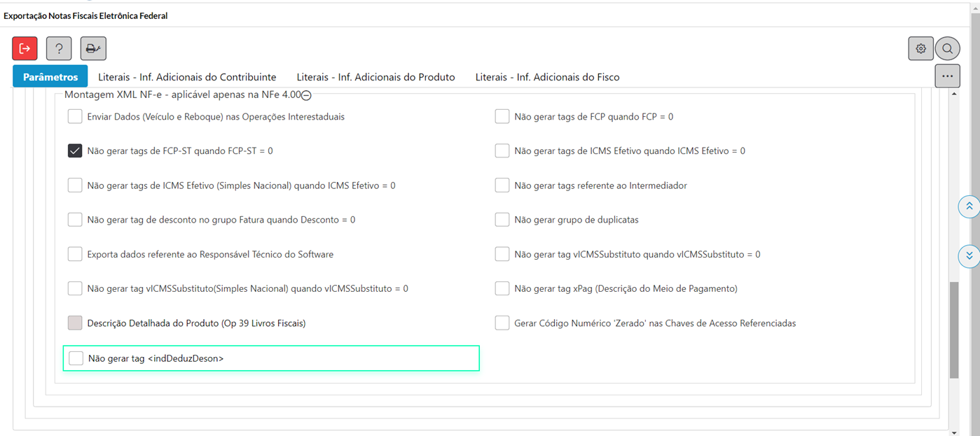Click the vertical scrollbar thumb
Viewport: 980px width, 436px height.
tap(954, 330)
